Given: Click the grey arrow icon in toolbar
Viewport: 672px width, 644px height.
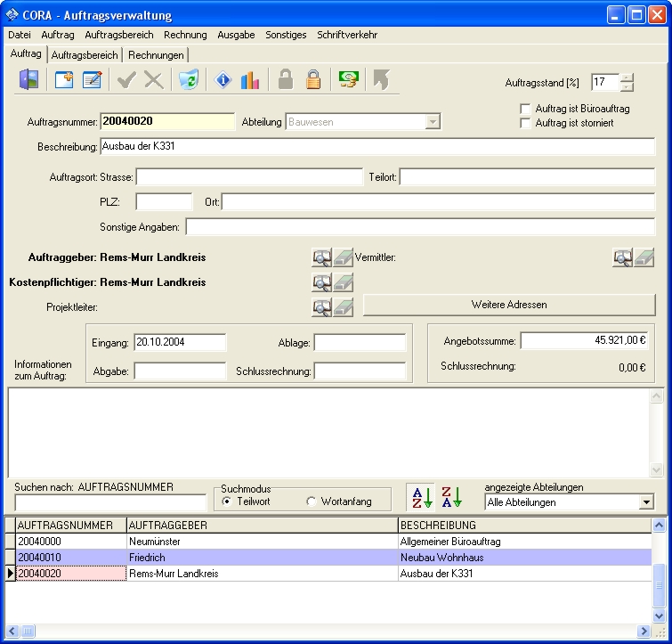Looking at the screenshot, I should pos(382,80).
